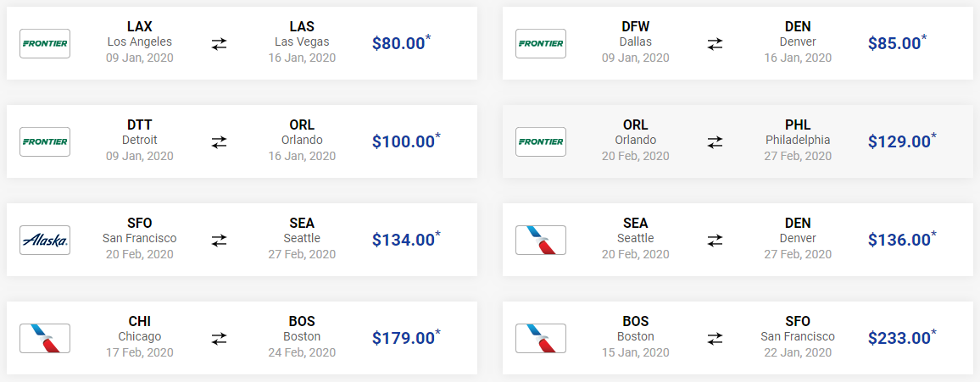
Task: Click the round-trip arrows between DFW and DEN
Action: 715,44
